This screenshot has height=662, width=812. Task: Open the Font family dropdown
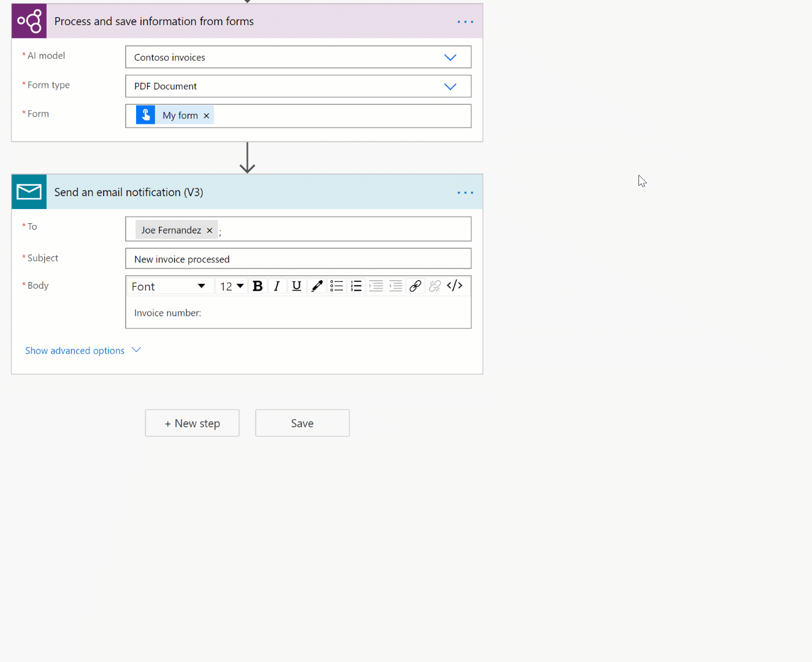(x=170, y=286)
